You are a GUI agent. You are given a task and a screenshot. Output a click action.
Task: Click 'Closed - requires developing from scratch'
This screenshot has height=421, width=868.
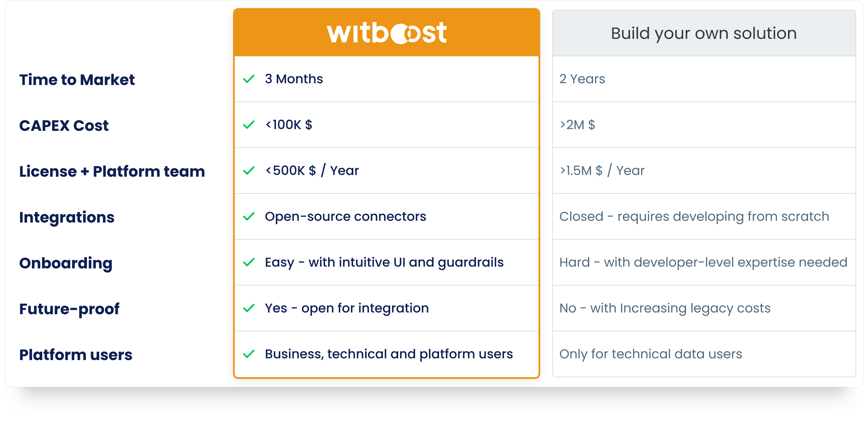tap(694, 216)
